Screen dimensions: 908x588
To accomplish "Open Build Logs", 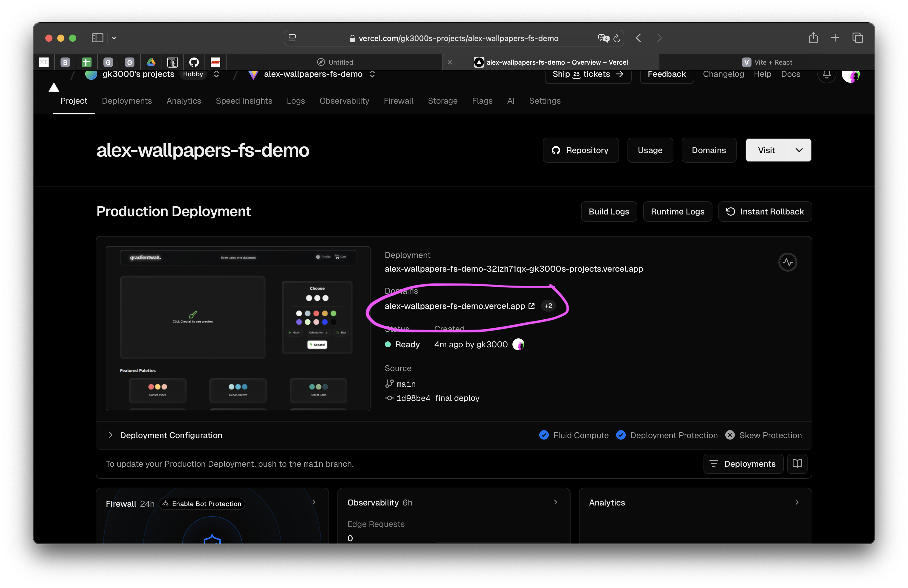I will point(608,211).
